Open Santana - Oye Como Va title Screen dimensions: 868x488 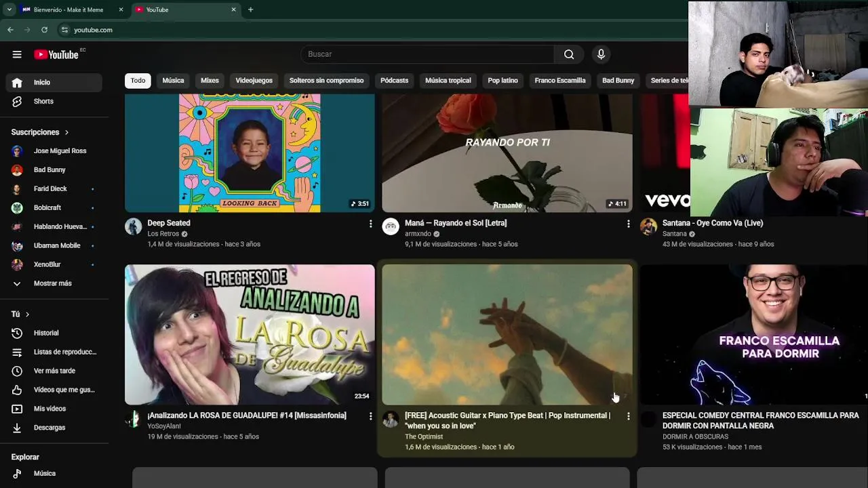click(x=713, y=223)
